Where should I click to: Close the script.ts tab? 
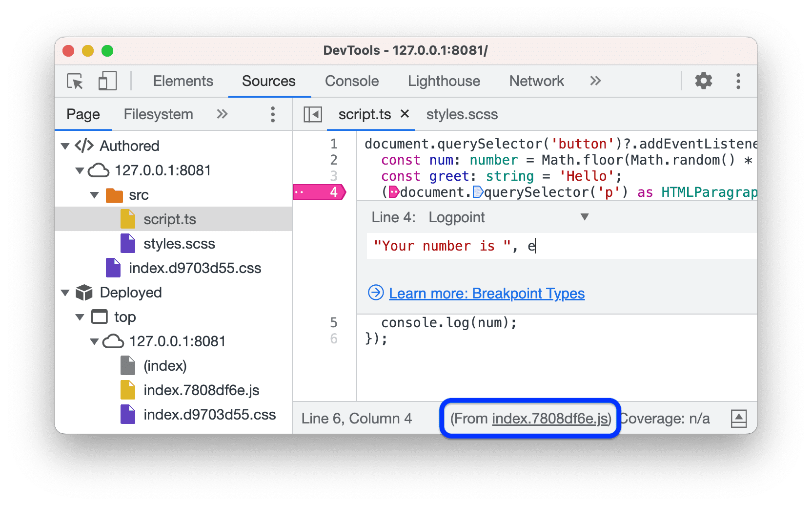coord(405,114)
